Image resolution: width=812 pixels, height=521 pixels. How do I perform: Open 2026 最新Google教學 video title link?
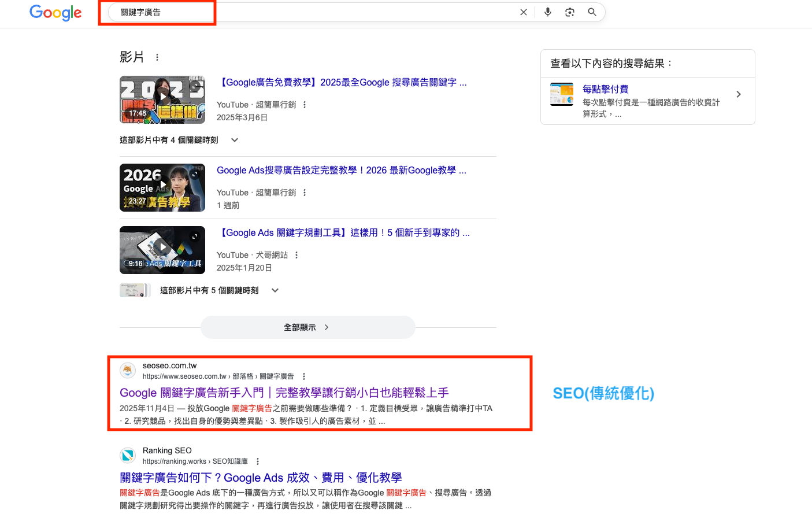341,171
